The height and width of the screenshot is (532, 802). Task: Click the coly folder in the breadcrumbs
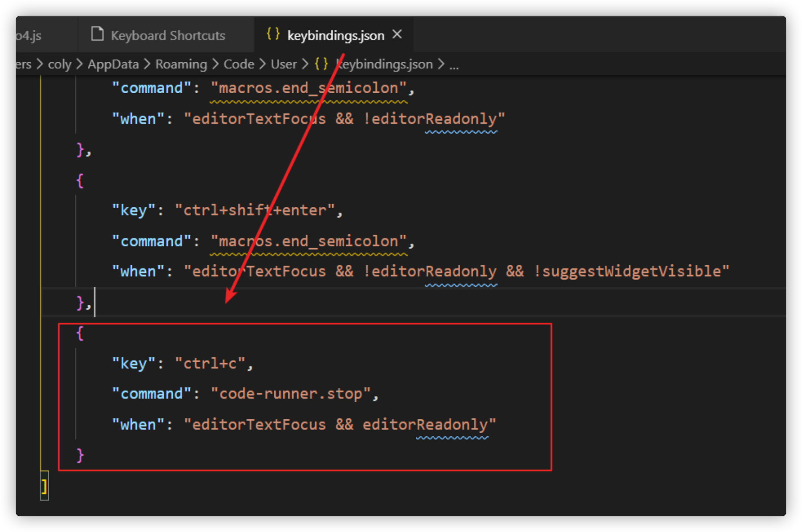tap(59, 64)
